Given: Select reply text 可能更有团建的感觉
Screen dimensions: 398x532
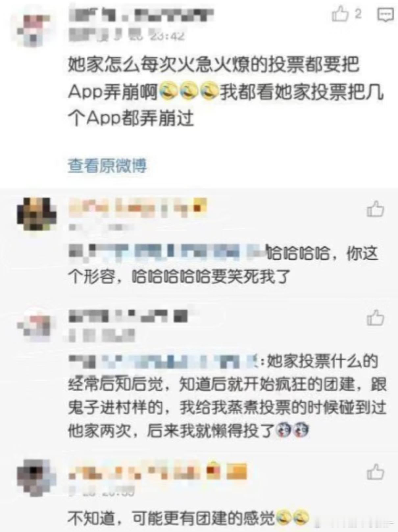Looking at the screenshot, I should tap(203, 518).
